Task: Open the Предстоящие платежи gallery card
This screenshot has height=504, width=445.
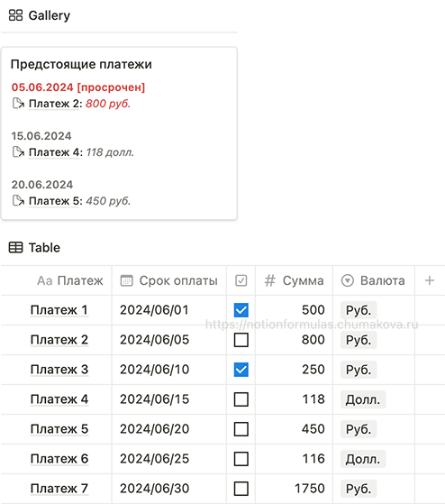Action: [x=119, y=133]
